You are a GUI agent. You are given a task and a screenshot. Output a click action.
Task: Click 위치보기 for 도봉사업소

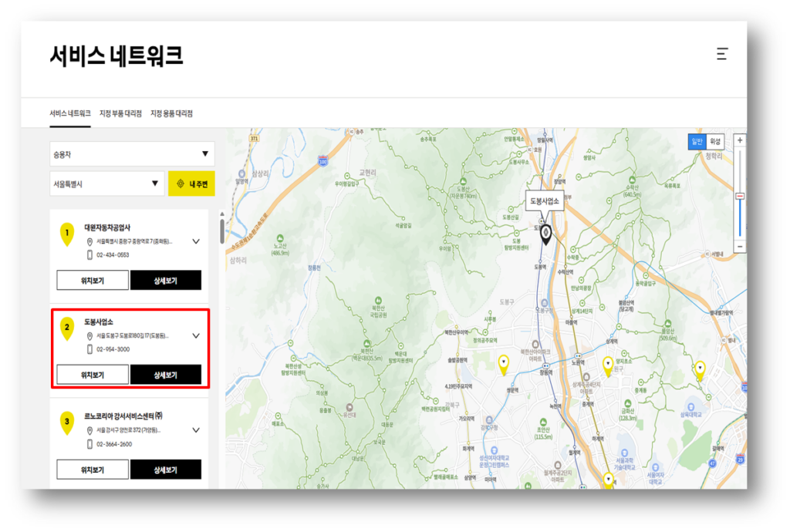(91, 375)
